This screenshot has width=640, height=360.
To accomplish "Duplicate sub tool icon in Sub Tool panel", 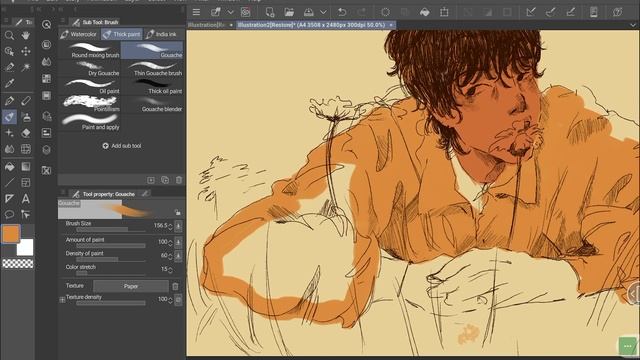I will 165,180.
